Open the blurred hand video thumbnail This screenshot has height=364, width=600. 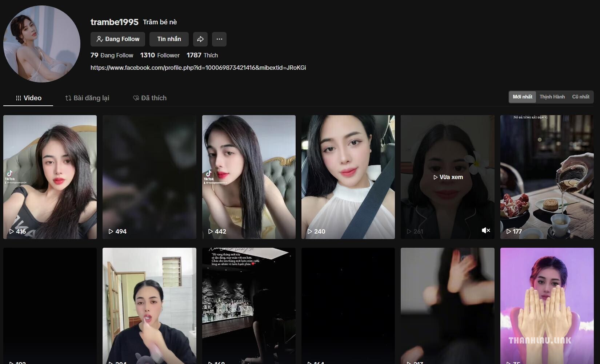pos(448,306)
